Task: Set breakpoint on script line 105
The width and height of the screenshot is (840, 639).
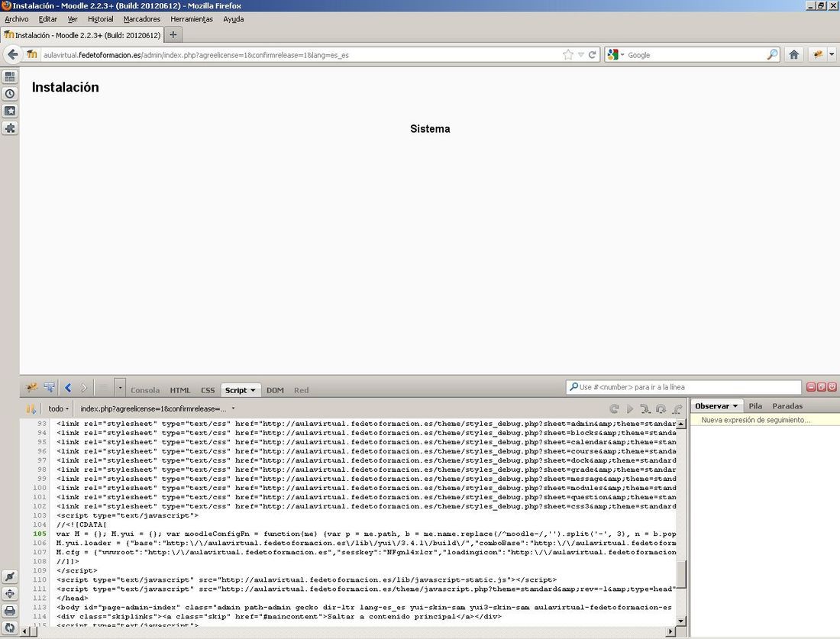Action: [x=40, y=534]
